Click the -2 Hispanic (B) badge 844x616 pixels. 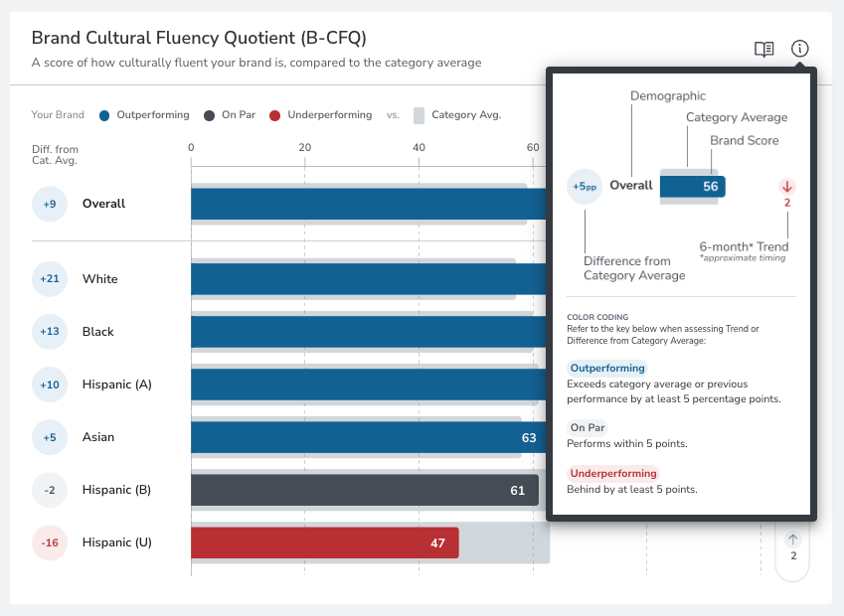[x=50, y=490]
